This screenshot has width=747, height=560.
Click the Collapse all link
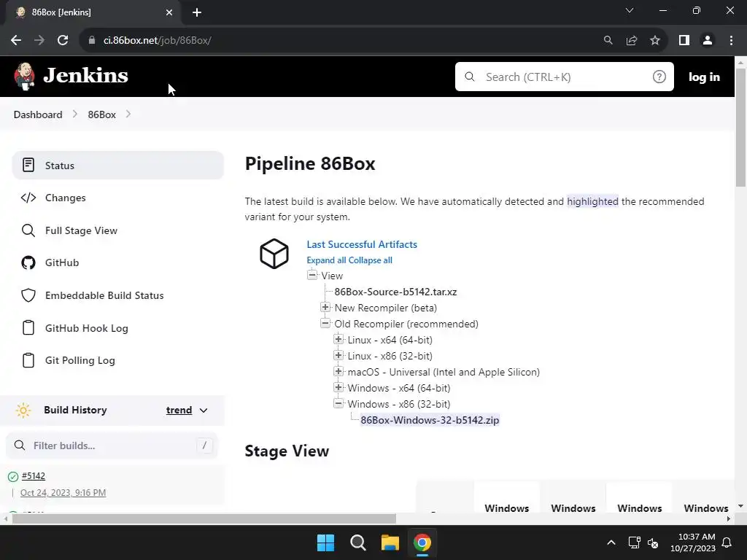pyautogui.click(x=371, y=260)
